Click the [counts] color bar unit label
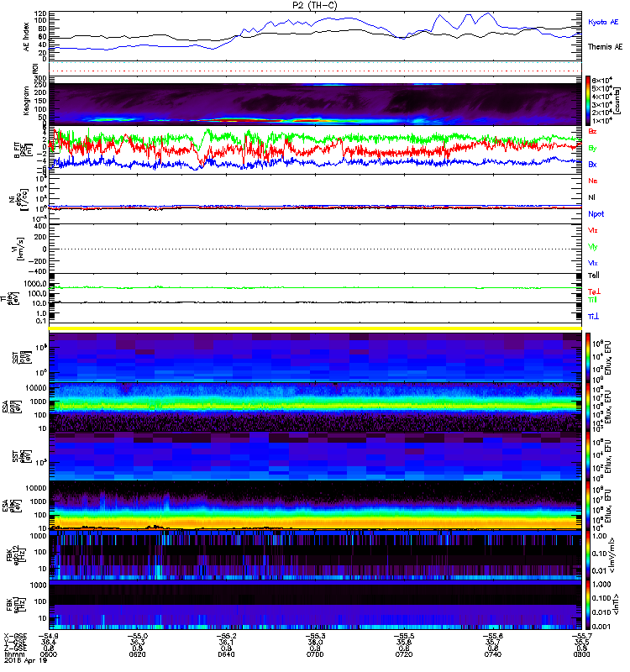The image size is (630, 672). 617,101
